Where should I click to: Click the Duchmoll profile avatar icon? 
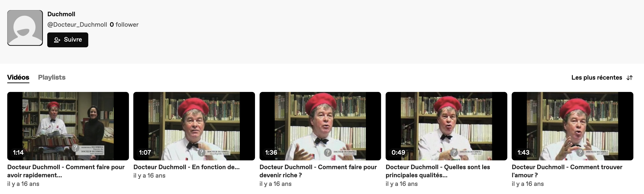[x=25, y=28]
